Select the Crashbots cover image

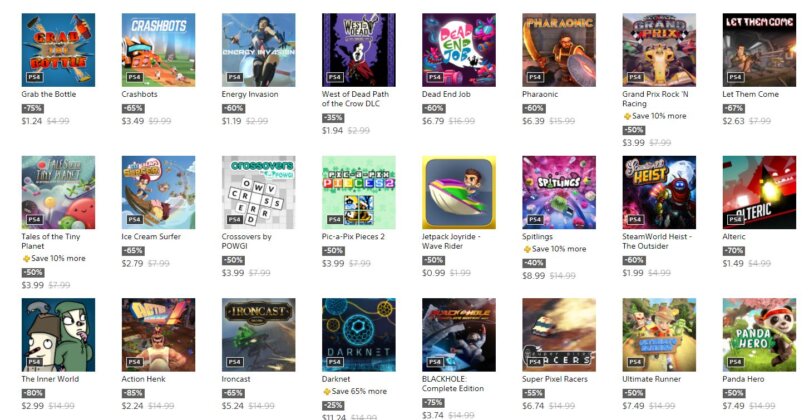158,50
